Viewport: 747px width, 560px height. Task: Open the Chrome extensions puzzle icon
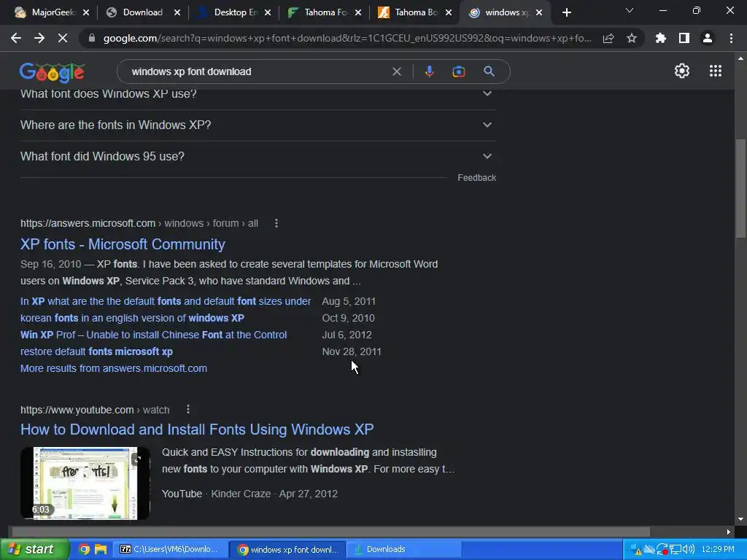click(661, 38)
